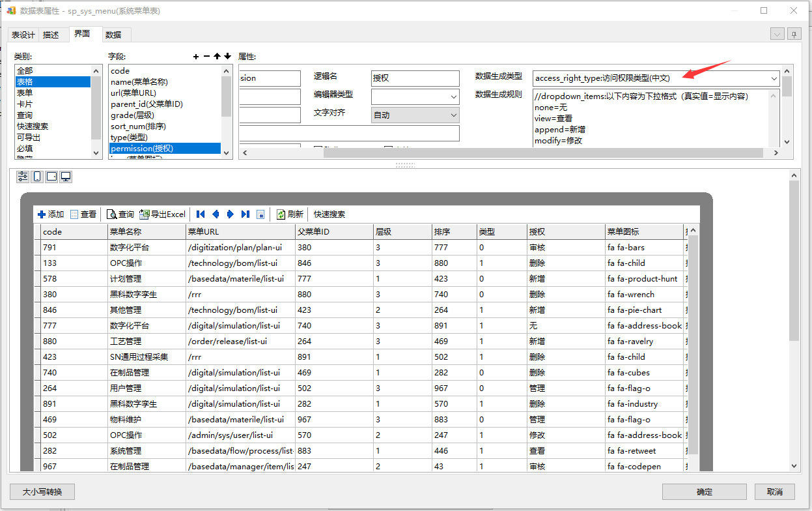Click the page jump icon after last-page arrow

point(260,214)
